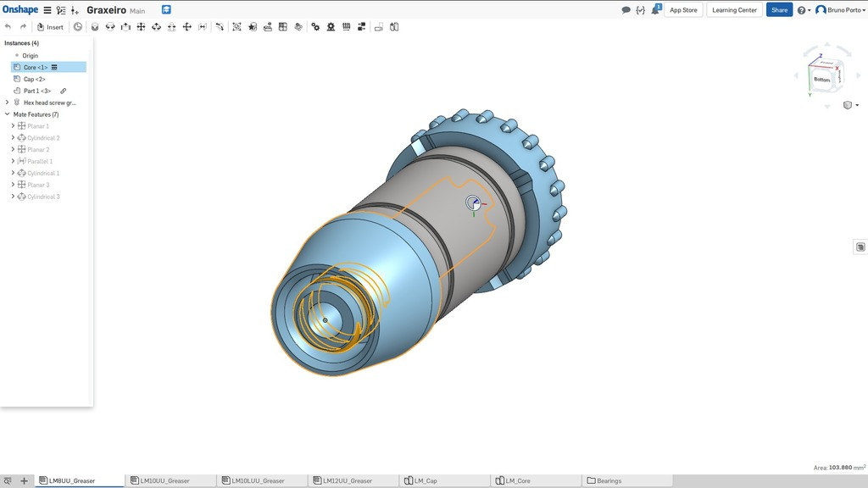Expand the Hex head screw group
The image size is (868, 488).
[x=7, y=103]
